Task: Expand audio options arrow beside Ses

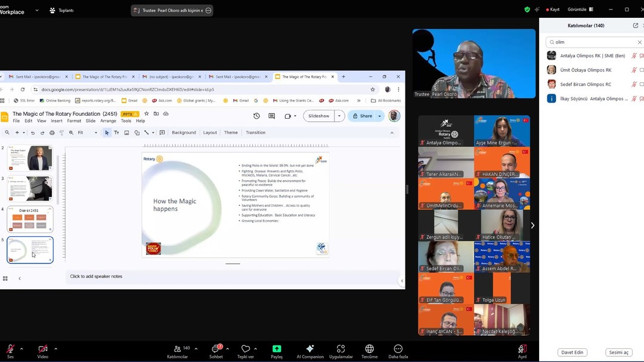Action: pyautogui.click(x=21, y=349)
